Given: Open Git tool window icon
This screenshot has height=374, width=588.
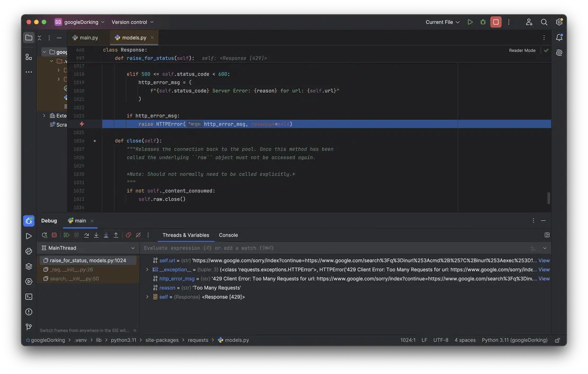Looking at the screenshot, I should point(29,327).
